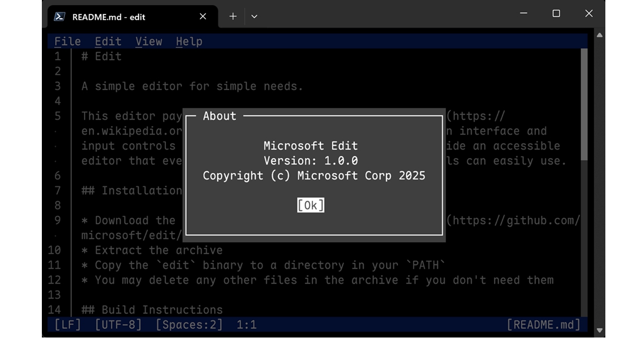644x338 pixels.
Task: Click the README.md file name in status bar
Action: pyautogui.click(x=544, y=325)
